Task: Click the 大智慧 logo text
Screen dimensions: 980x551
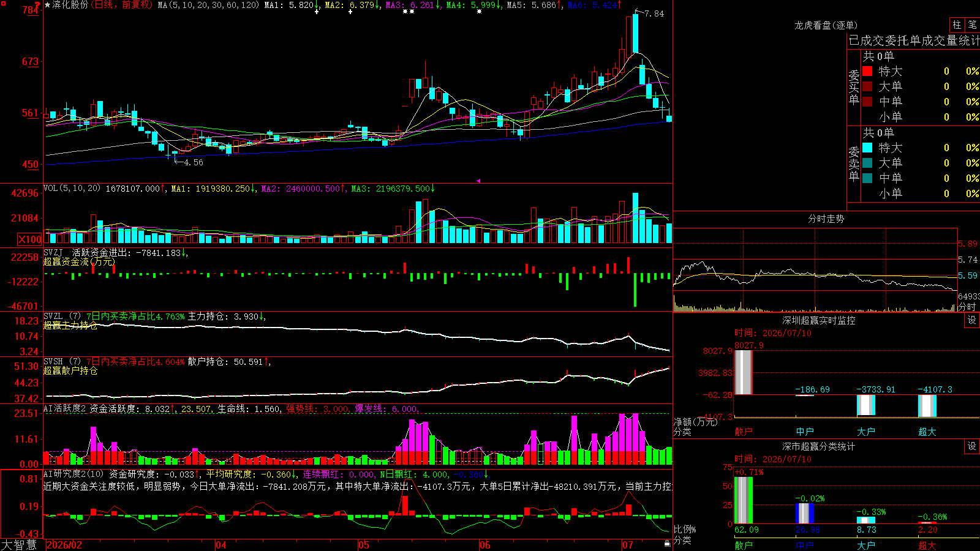Action: (19, 545)
